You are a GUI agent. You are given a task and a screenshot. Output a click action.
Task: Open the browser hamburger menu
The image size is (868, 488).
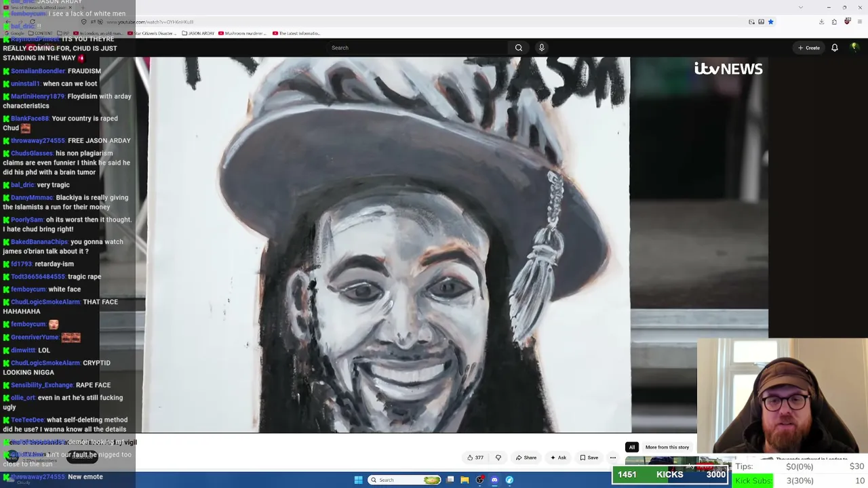click(859, 22)
